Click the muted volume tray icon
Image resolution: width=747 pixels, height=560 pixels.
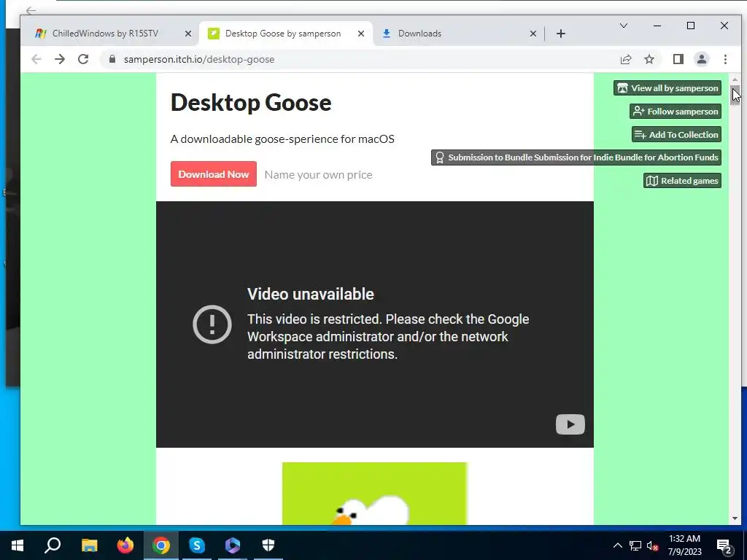[652, 545]
